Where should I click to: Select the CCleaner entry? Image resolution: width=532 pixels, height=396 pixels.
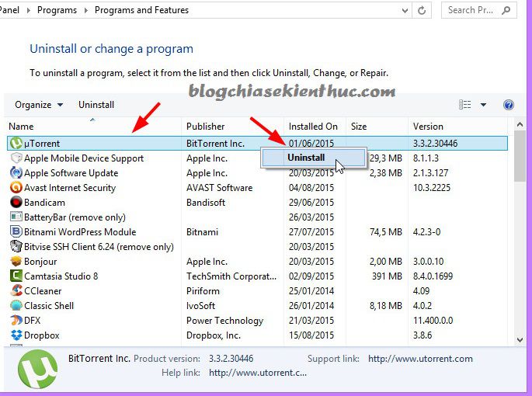click(x=43, y=291)
